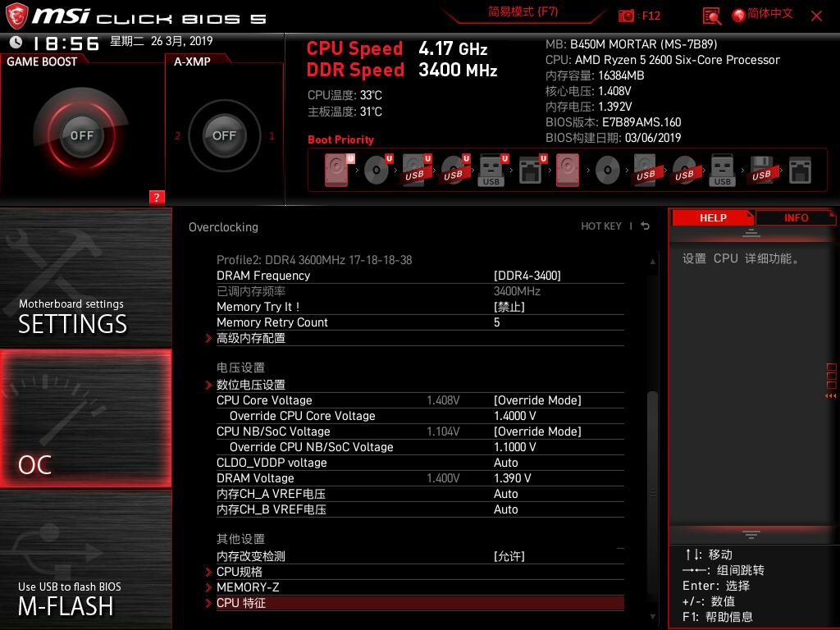
Task: Select the legacy CD/DVD boot icon
Action: [x=608, y=171]
